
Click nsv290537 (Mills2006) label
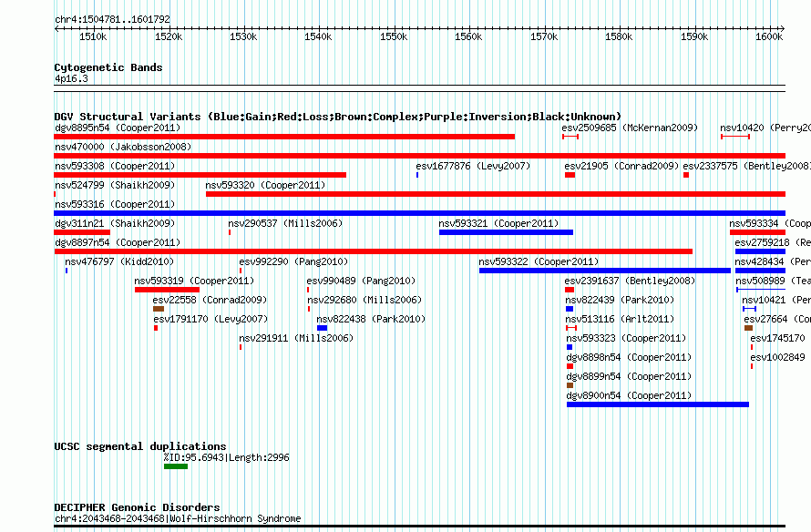(x=285, y=223)
